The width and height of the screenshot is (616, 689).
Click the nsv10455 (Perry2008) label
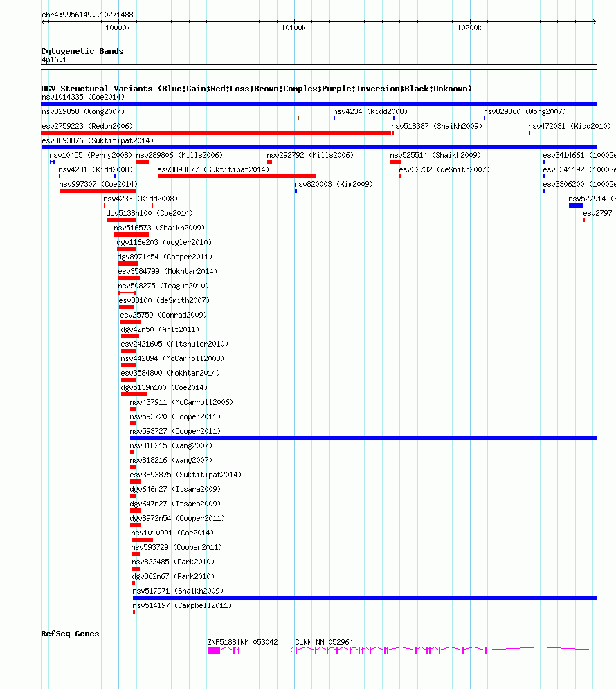pyautogui.click(x=91, y=155)
